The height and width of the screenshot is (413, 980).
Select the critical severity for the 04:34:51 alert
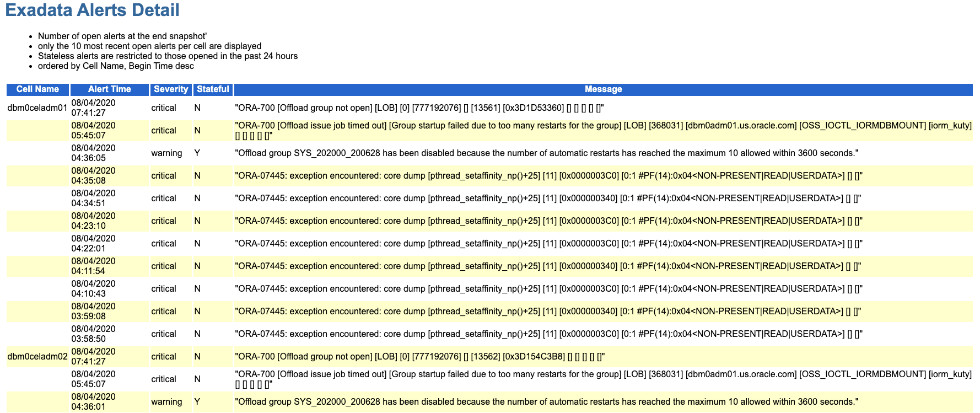click(164, 199)
